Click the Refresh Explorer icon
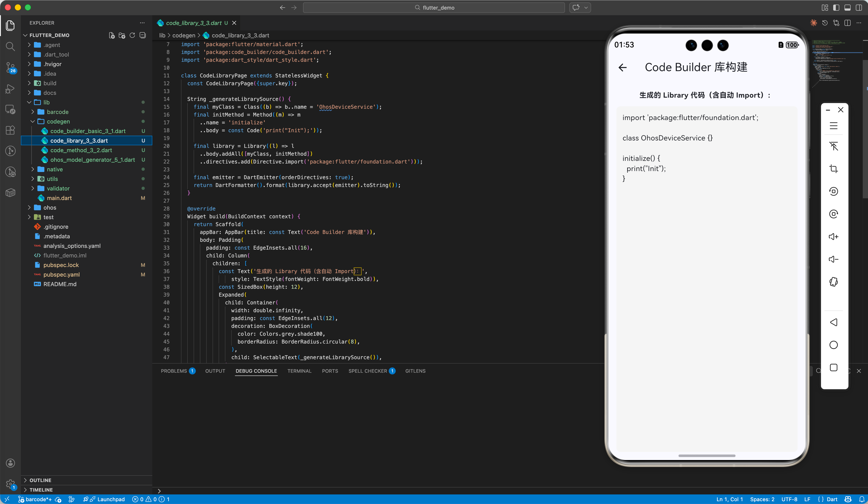868x504 pixels. point(132,35)
